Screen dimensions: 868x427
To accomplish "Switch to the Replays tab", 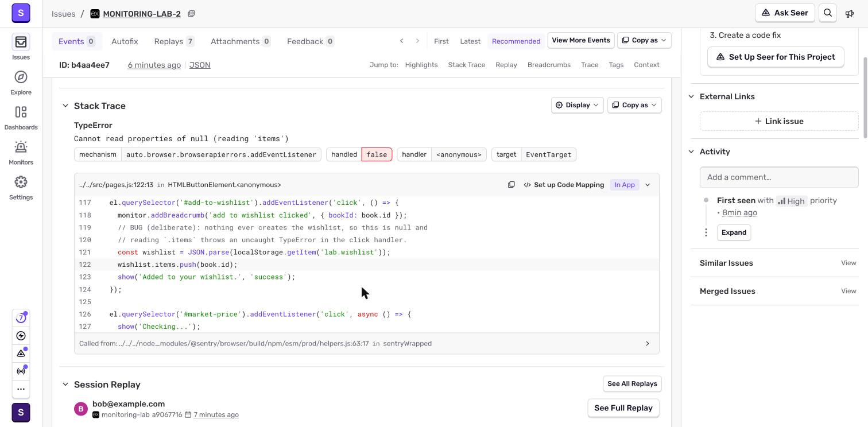I will 174,41.
